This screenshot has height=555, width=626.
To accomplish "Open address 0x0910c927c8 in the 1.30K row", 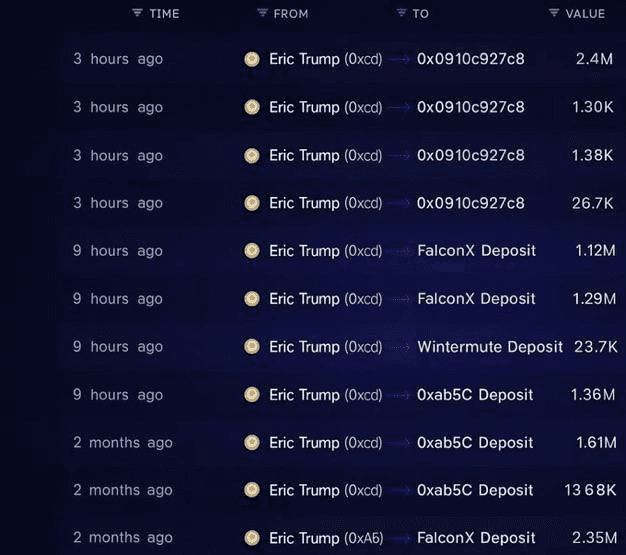I will [x=470, y=107].
